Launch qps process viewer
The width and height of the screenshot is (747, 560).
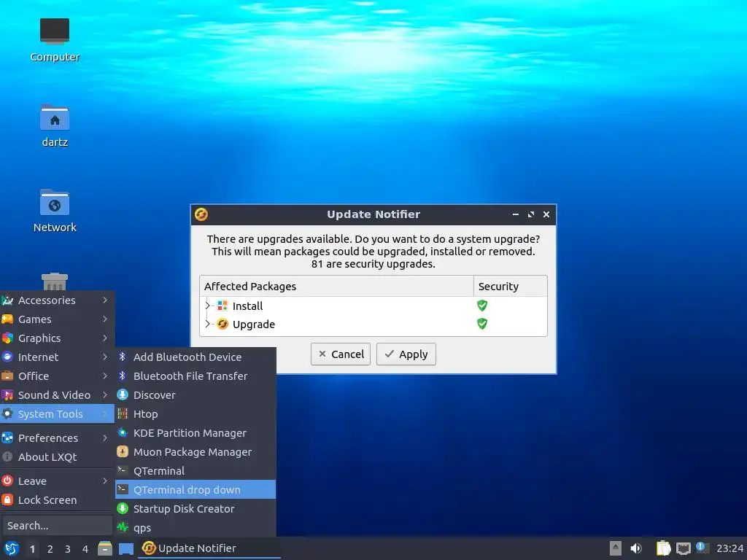coord(196,528)
